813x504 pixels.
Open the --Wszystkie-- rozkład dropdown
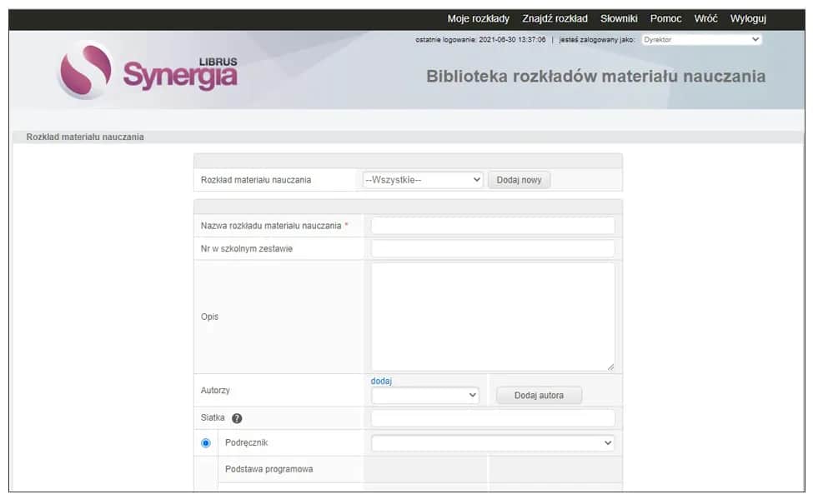424,179
